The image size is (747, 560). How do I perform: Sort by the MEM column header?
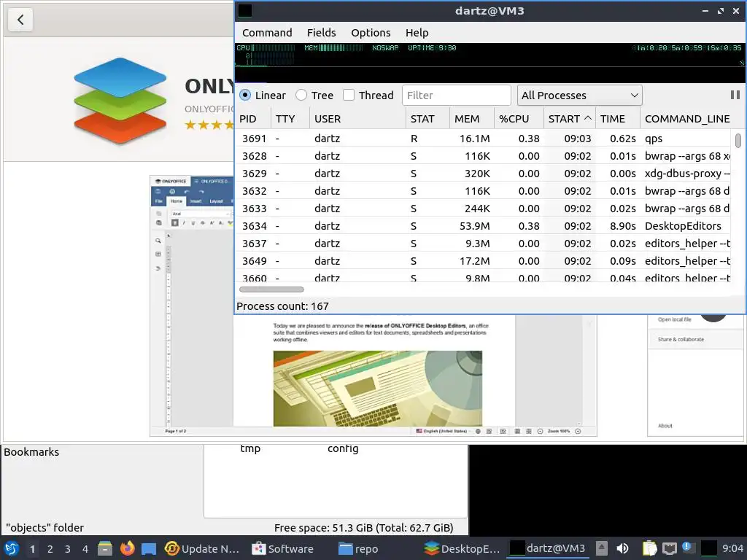(471, 119)
